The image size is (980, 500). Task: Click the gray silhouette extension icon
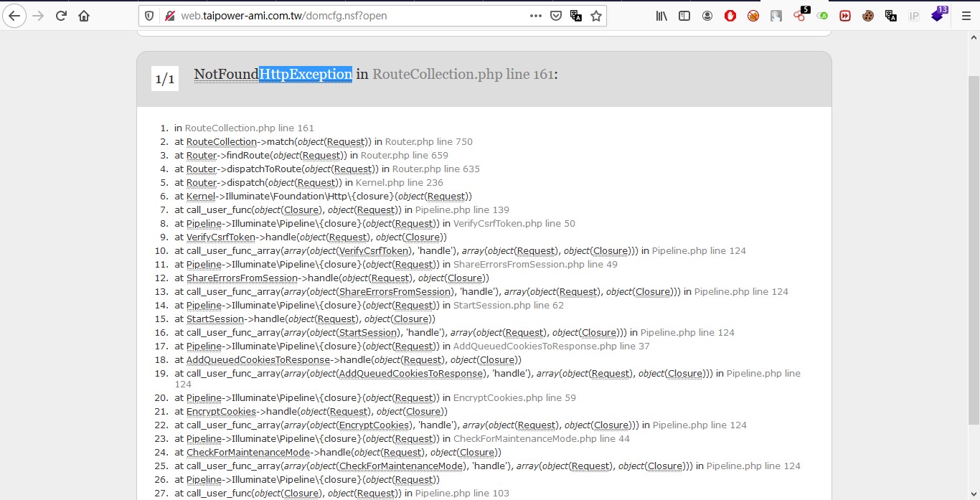click(776, 16)
